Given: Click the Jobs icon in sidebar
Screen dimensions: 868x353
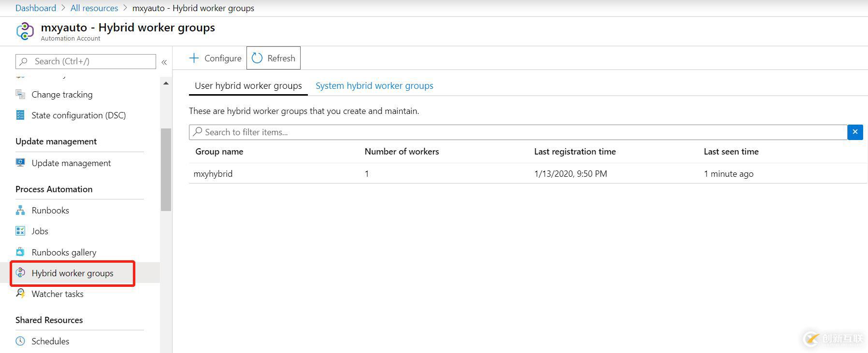Looking at the screenshot, I should point(20,231).
